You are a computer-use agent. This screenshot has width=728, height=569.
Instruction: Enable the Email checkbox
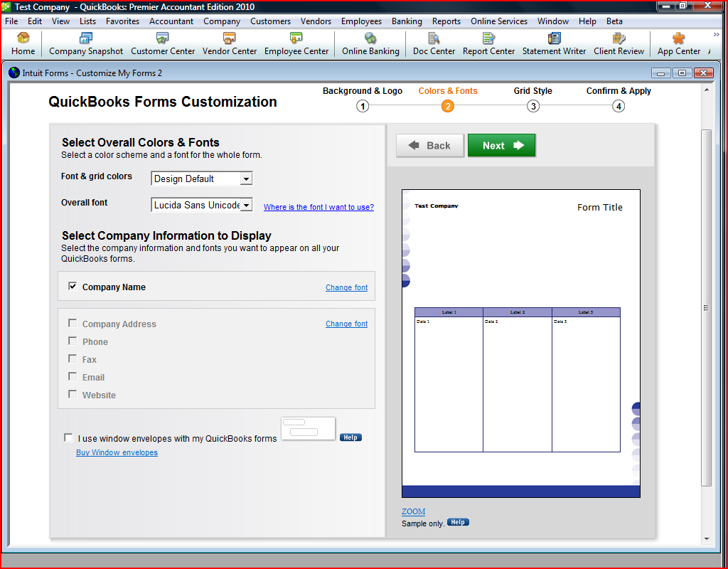point(73,376)
